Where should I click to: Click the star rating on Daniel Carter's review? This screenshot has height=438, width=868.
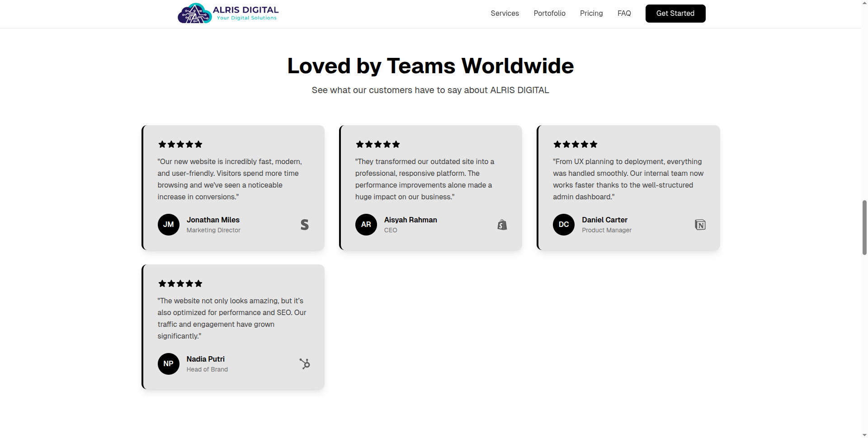(x=575, y=145)
